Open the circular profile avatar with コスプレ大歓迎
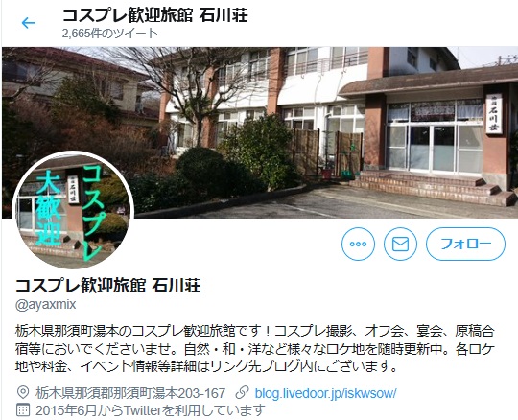The image size is (518, 420). [x=73, y=210]
